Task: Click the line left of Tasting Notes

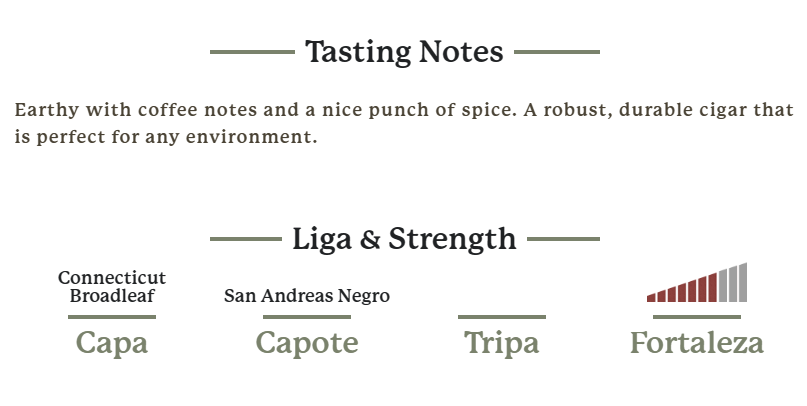Action: pyautogui.click(x=252, y=52)
